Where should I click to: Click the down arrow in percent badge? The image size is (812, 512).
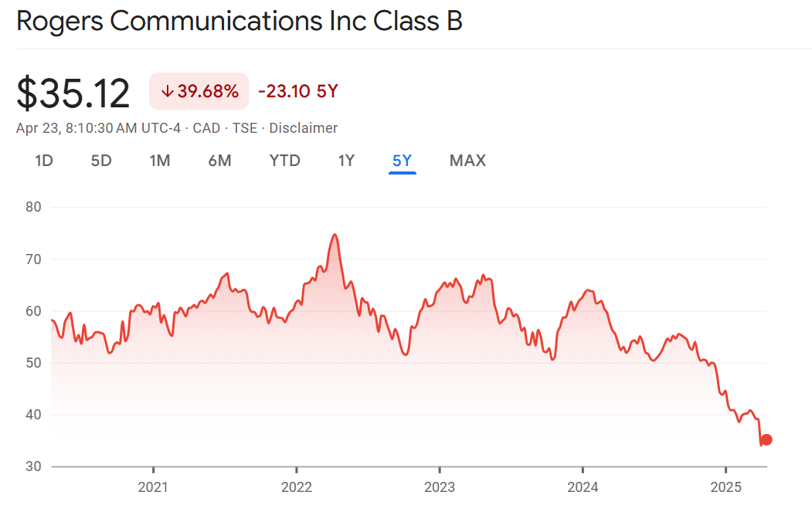tap(167, 92)
